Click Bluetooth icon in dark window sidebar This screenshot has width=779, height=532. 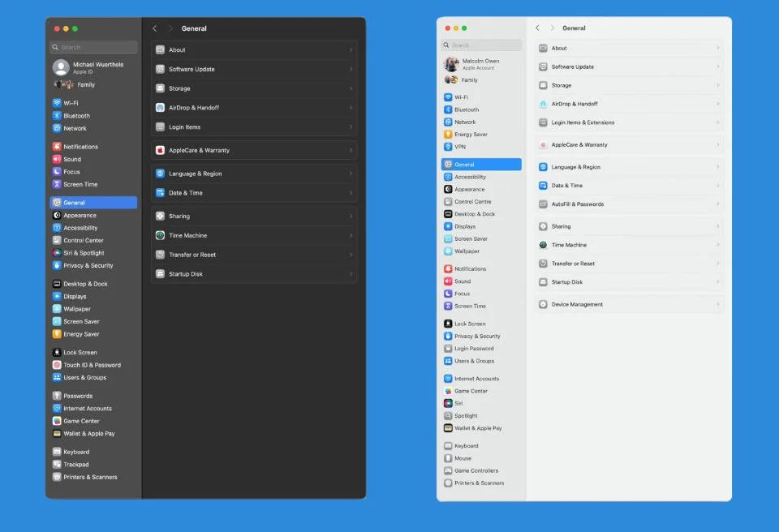pyautogui.click(x=57, y=116)
